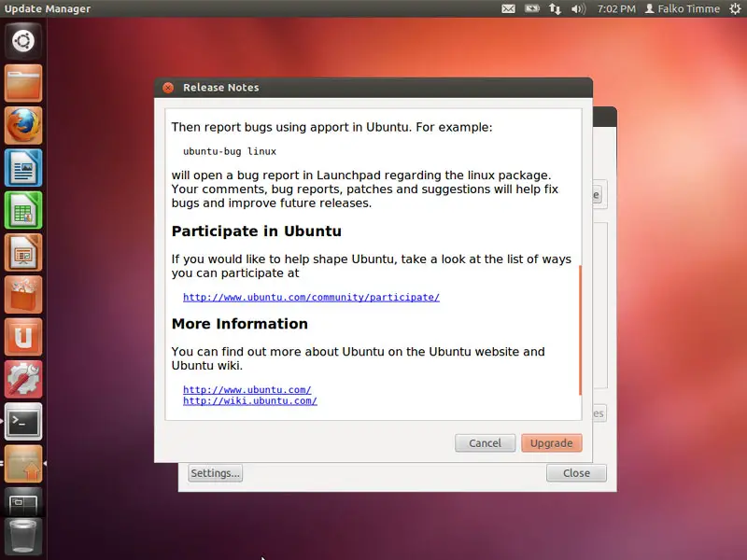Click Close in Update Manager window
This screenshot has width=747, height=560.
[576, 473]
